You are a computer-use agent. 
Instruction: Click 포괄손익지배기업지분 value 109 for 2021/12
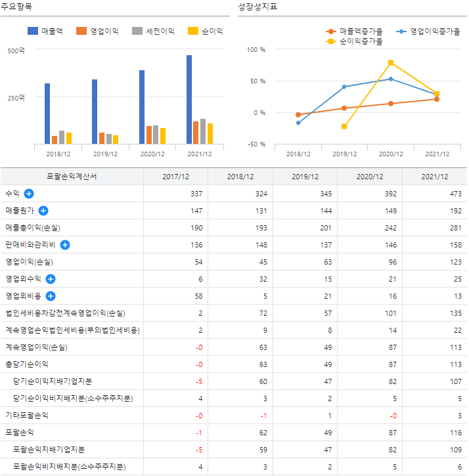coord(456,450)
